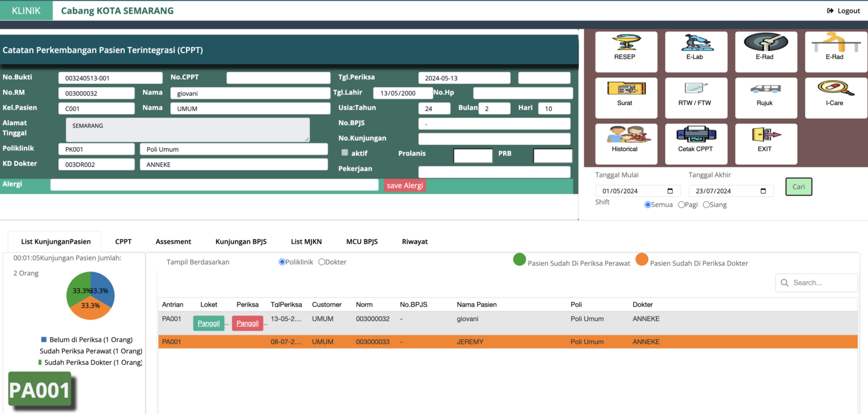Screen dimensions: 868x414
Task: Click the Cari search button
Action: tap(798, 187)
